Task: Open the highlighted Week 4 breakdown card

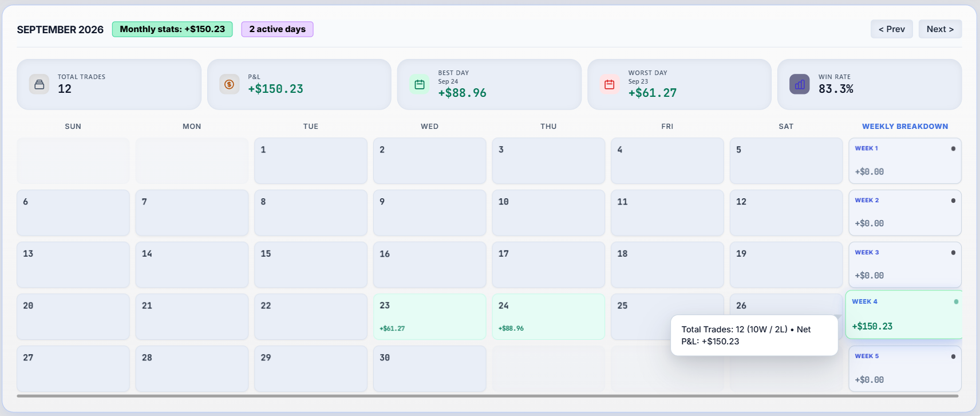Action: 904,314
